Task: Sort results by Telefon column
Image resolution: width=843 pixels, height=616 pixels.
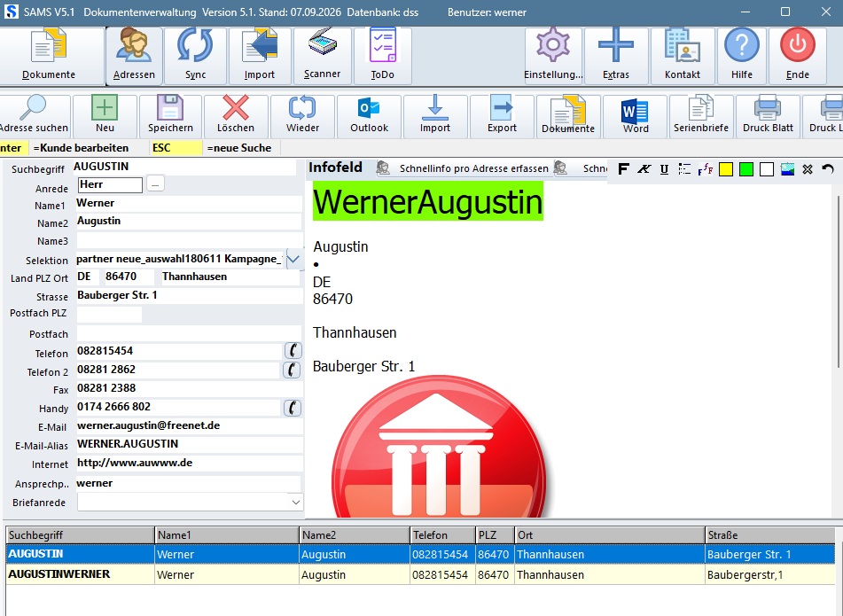Action: tap(442, 534)
